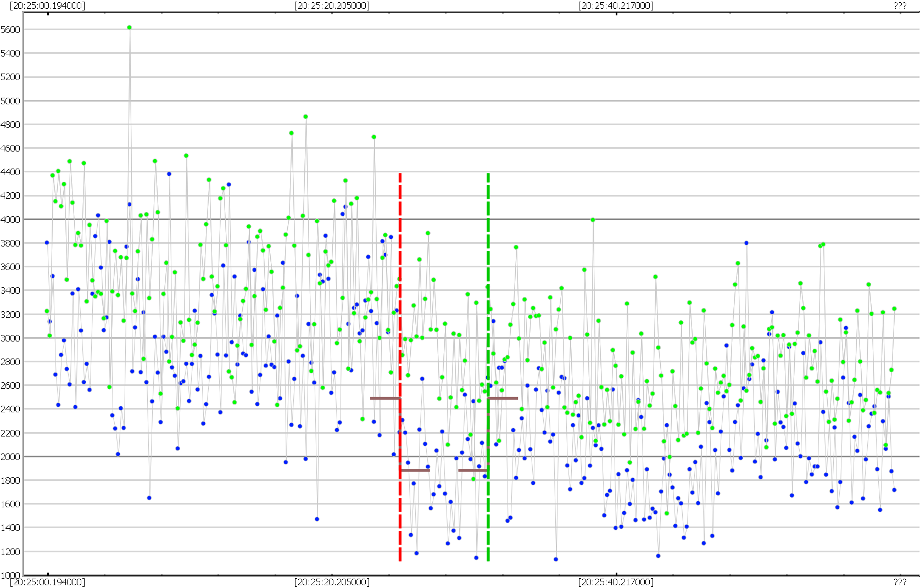The height and width of the screenshot is (588, 920).
Task: Click the 2200 y-axis value
Action: 10,433
